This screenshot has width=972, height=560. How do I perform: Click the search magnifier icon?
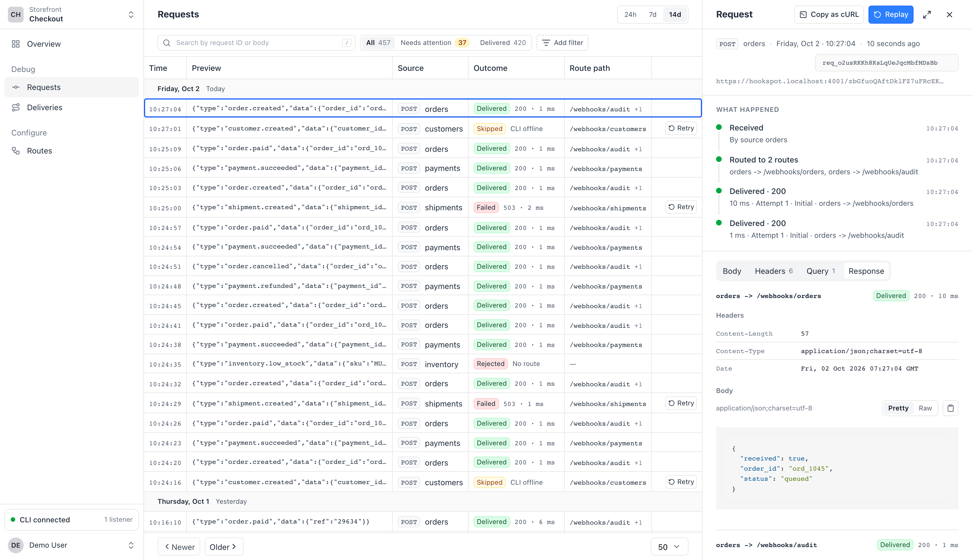coord(166,43)
